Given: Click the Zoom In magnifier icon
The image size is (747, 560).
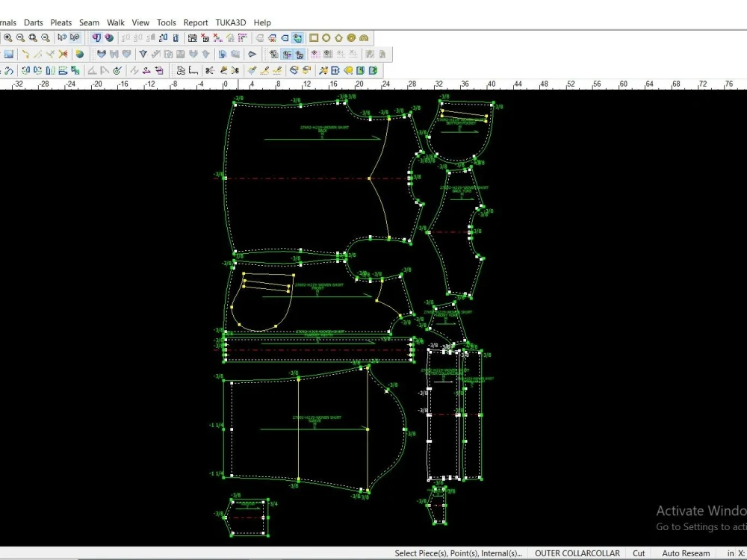Looking at the screenshot, I should point(7,37).
